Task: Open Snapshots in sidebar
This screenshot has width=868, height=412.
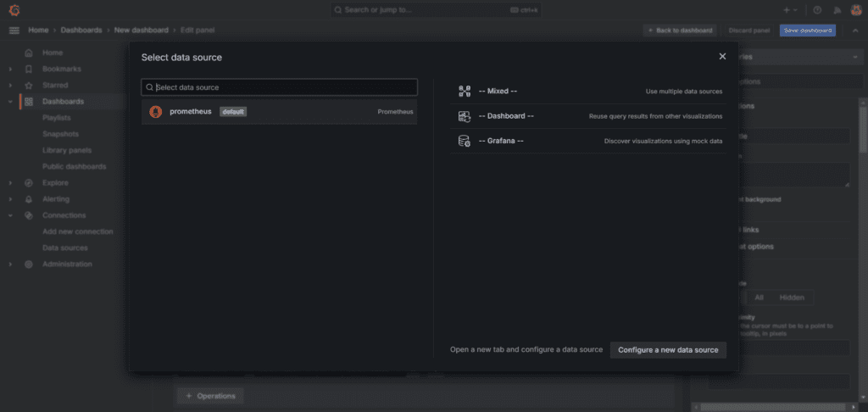Action: click(60, 134)
